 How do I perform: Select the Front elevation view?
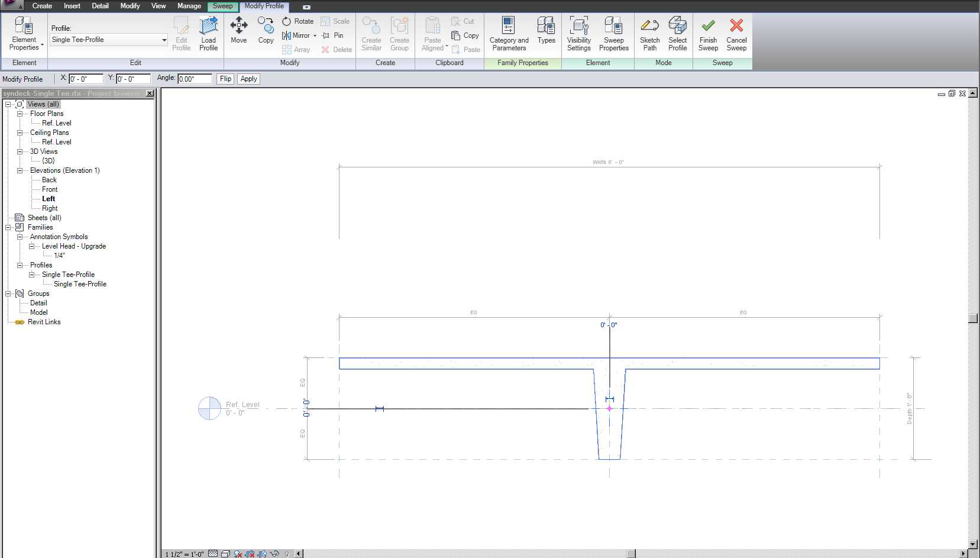[50, 189]
